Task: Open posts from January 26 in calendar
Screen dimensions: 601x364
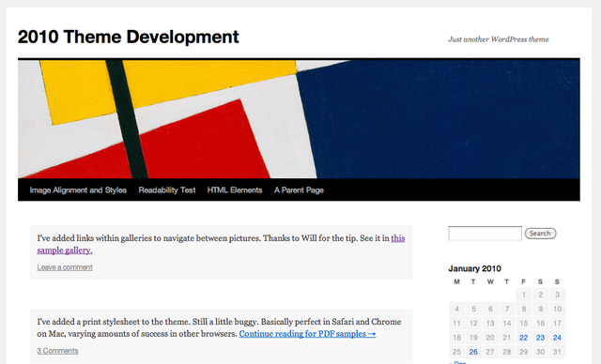Action: pyautogui.click(x=473, y=352)
